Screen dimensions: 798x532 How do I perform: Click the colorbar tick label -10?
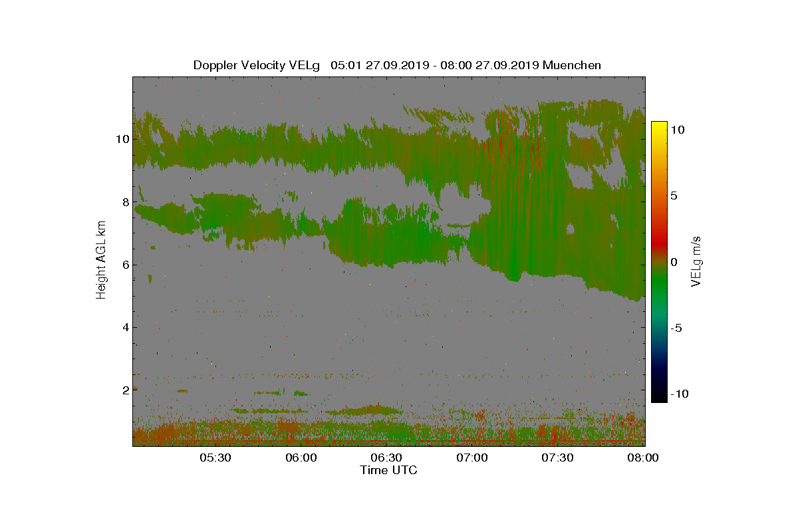(x=678, y=394)
